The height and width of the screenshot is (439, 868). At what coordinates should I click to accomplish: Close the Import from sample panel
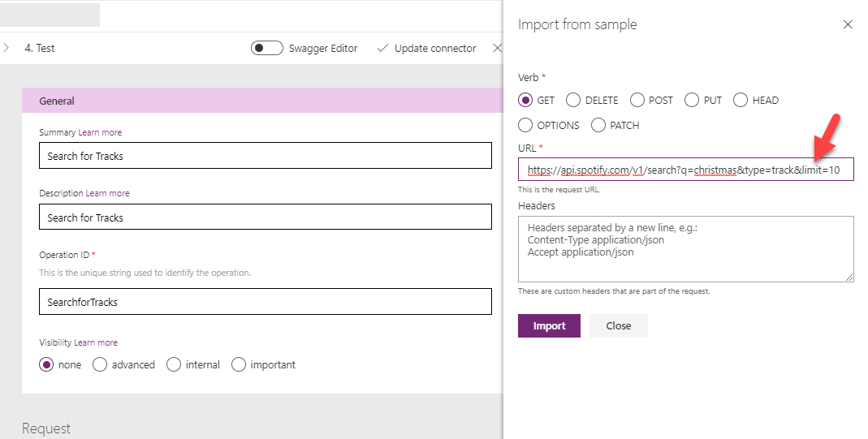848,25
